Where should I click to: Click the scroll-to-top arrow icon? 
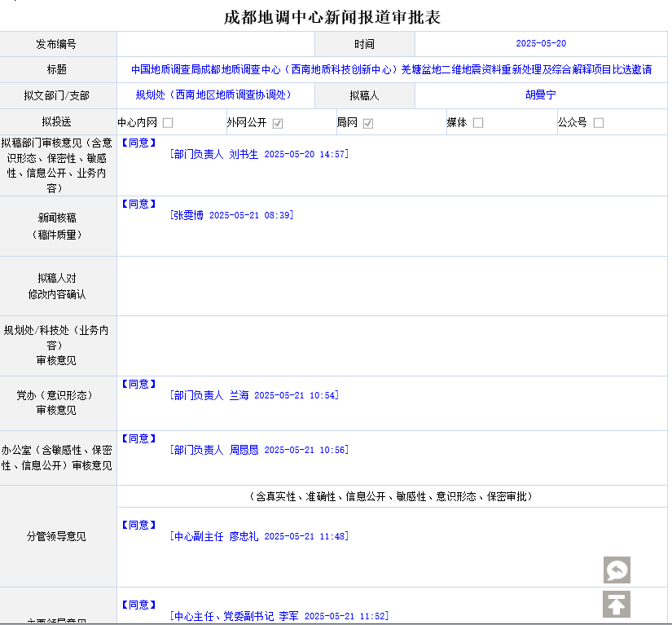click(617, 605)
